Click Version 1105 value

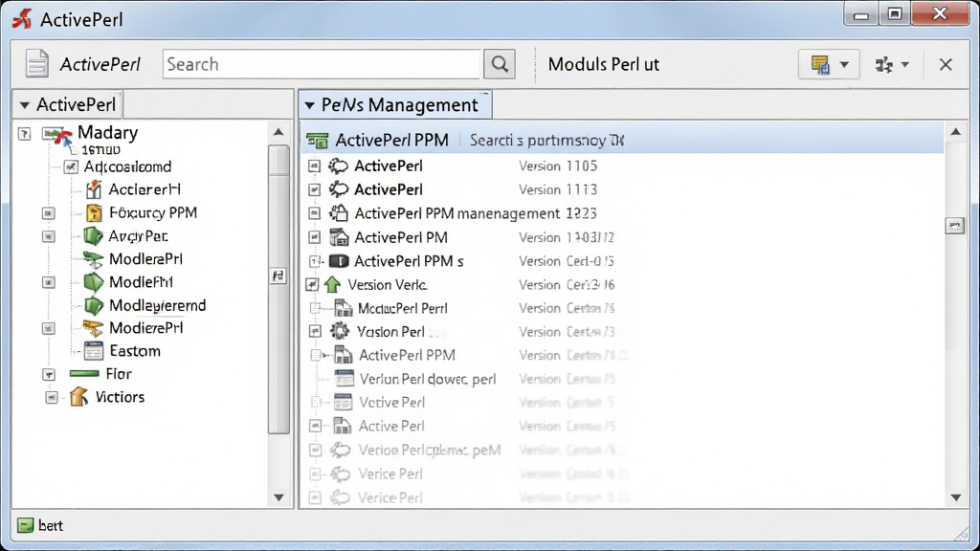coord(558,166)
